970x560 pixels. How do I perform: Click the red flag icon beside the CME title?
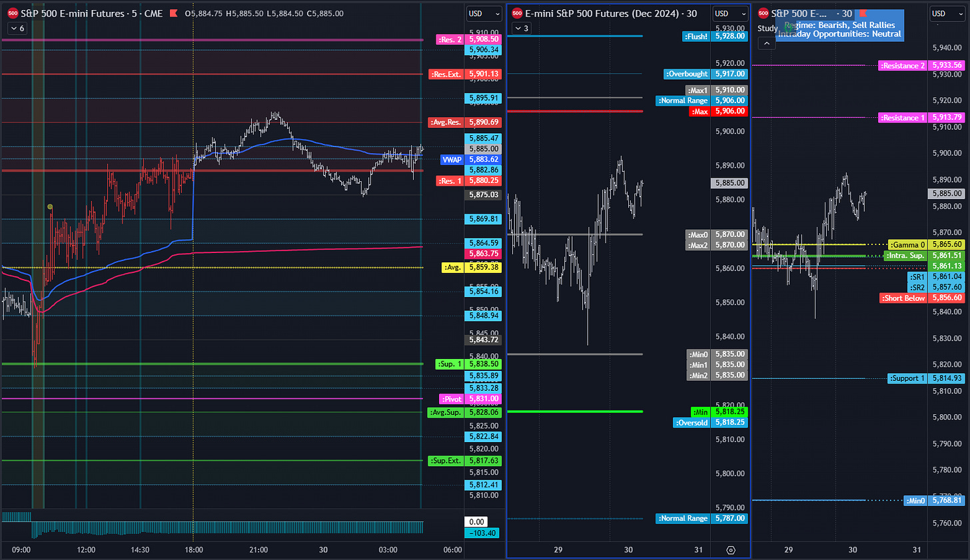(173, 13)
